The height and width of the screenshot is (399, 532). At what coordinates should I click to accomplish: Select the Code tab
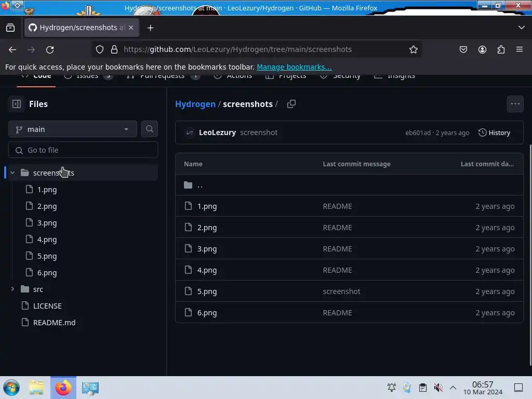click(36, 77)
